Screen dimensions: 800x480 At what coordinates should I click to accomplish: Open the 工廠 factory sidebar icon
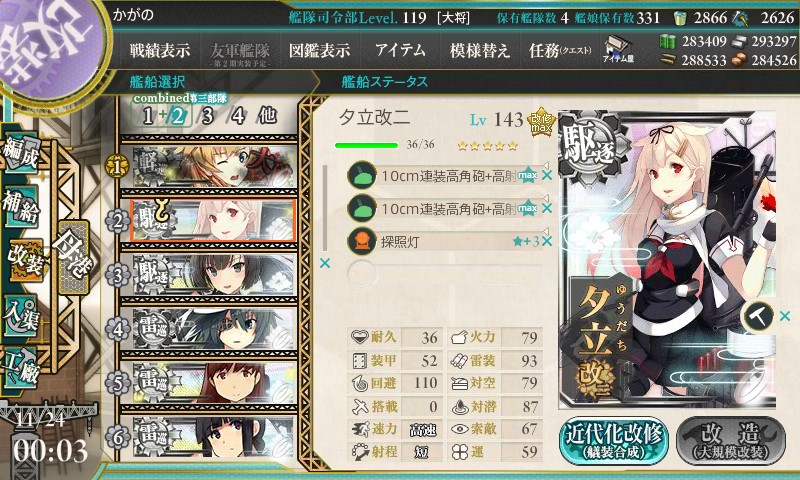(x=20, y=368)
